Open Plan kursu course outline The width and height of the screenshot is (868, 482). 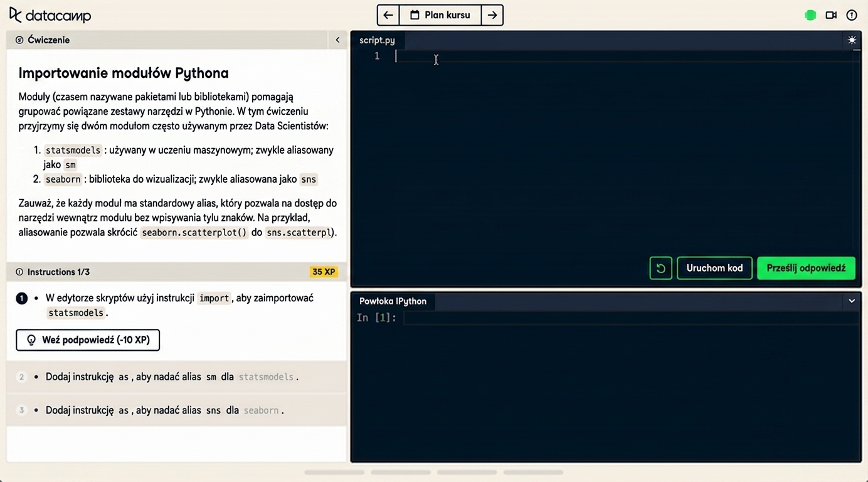pyautogui.click(x=440, y=15)
